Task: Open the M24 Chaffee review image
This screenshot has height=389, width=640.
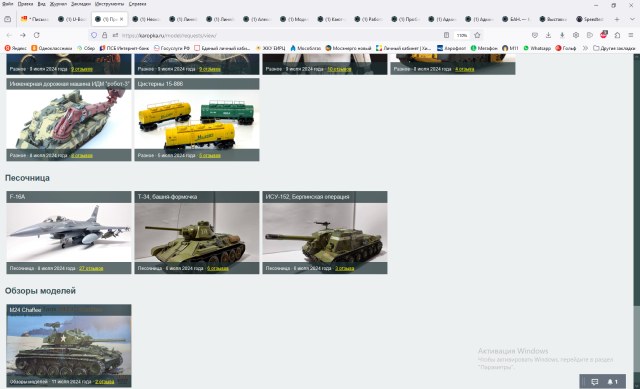Action: coord(69,345)
